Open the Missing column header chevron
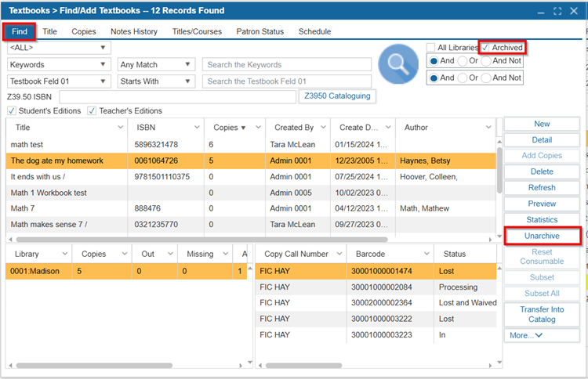 [226, 254]
